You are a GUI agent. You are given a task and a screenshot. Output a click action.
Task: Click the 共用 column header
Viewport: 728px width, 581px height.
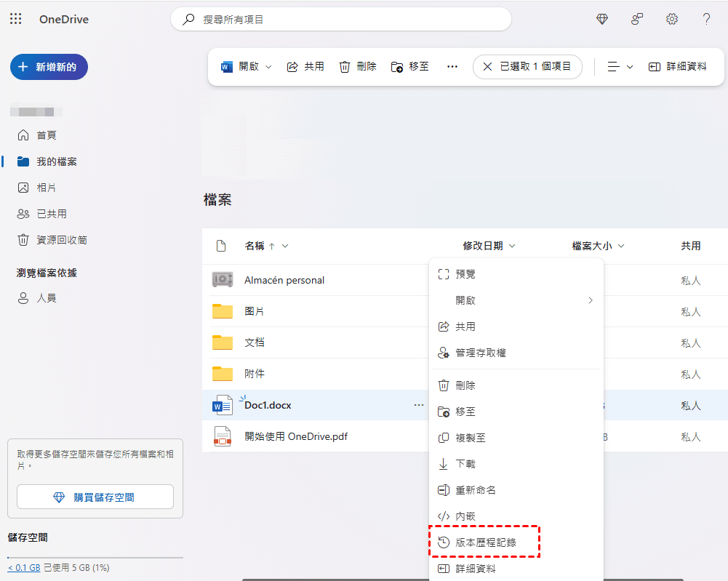click(690, 246)
